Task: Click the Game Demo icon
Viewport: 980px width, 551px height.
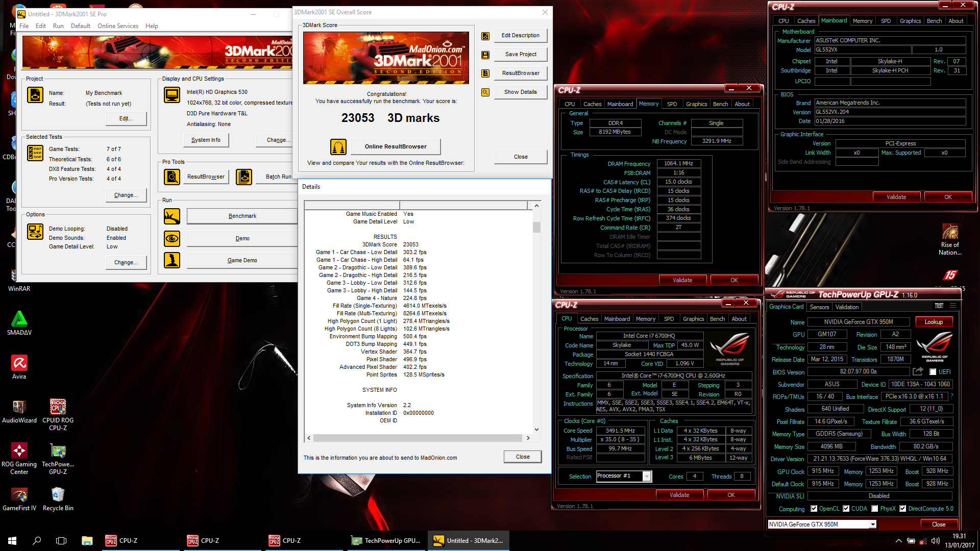Action: point(172,260)
